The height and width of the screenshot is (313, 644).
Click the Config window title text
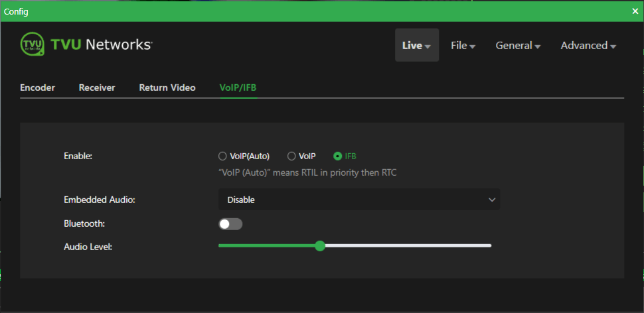[x=16, y=12]
